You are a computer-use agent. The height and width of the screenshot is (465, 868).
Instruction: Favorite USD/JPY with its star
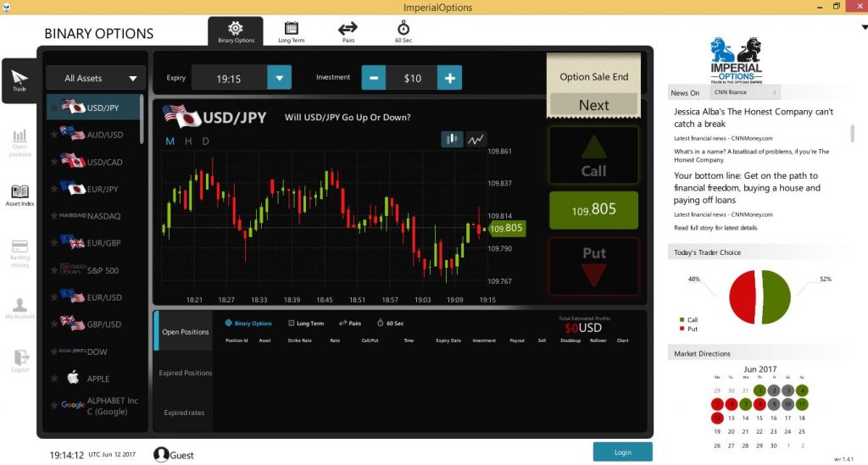[54, 108]
